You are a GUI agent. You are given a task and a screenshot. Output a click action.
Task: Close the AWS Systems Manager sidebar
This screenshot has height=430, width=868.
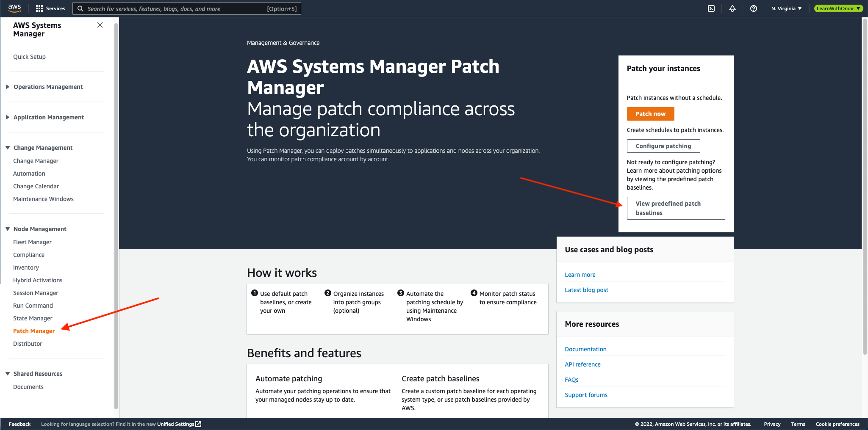(100, 25)
